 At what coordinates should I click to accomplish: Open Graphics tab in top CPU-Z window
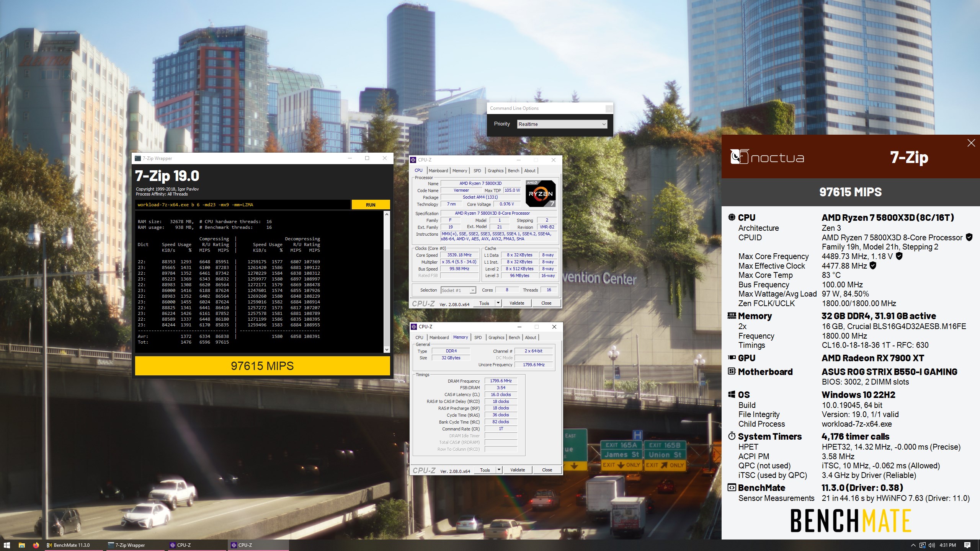(x=495, y=171)
